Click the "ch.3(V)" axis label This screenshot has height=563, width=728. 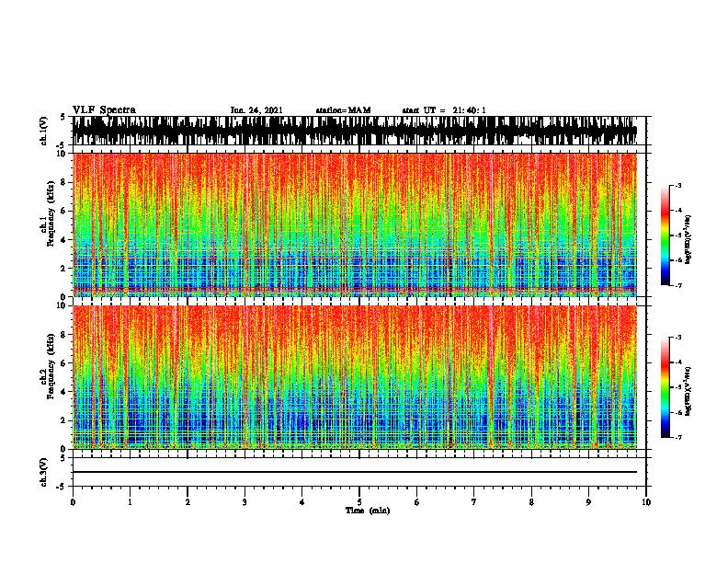(x=44, y=472)
